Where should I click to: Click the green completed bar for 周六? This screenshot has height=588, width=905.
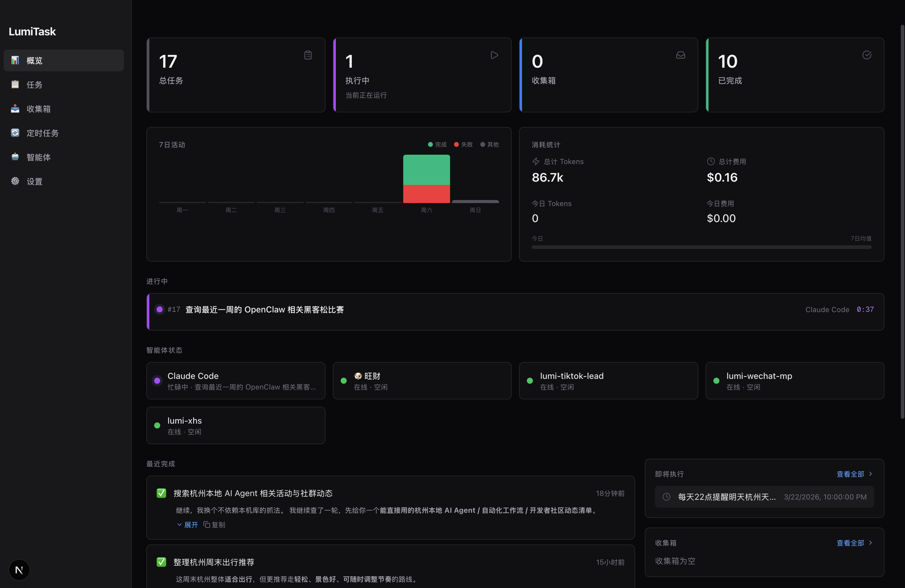(427, 170)
